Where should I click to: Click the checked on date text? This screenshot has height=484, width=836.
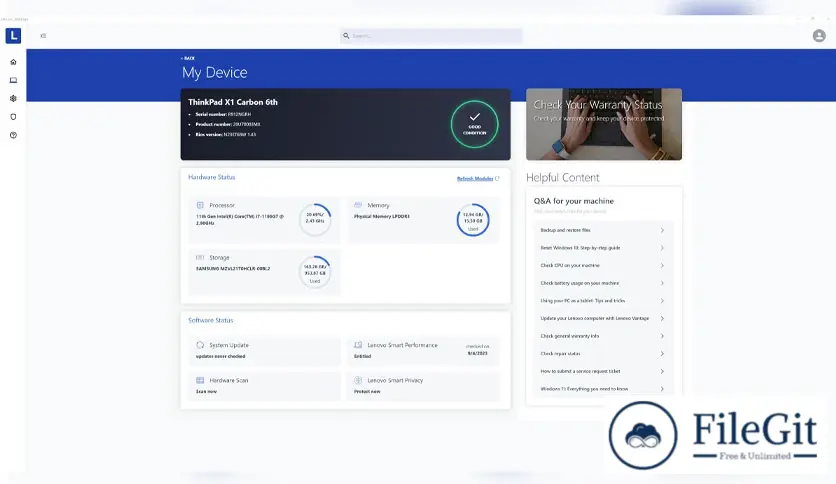coord(477,350)
